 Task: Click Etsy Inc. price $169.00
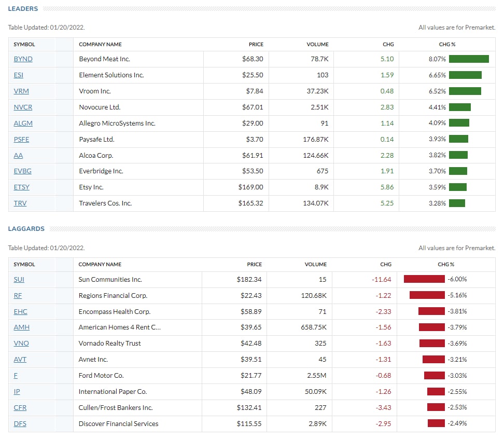click(251, 187)
